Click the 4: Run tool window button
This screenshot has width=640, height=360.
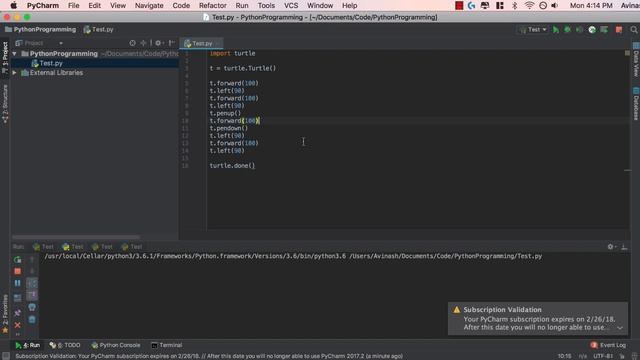point(28,345)
